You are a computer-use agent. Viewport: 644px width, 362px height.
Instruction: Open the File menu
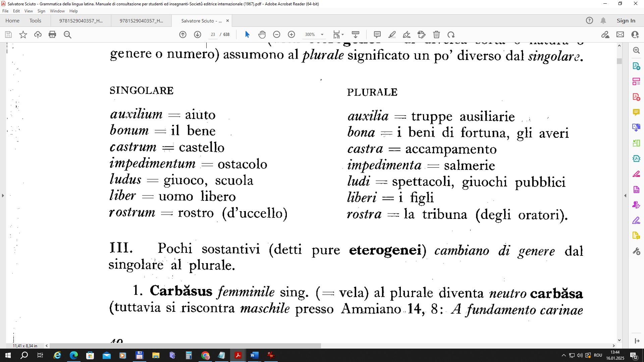tap(5, 11)
